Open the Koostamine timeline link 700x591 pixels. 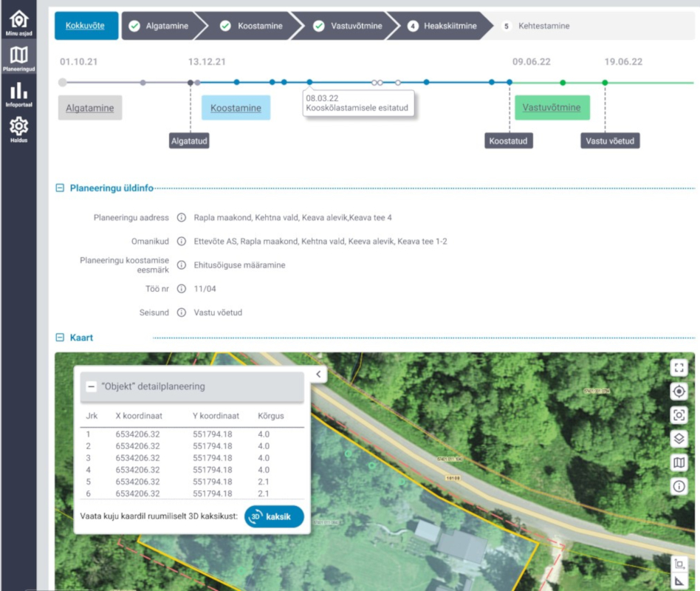coord(236,108)
